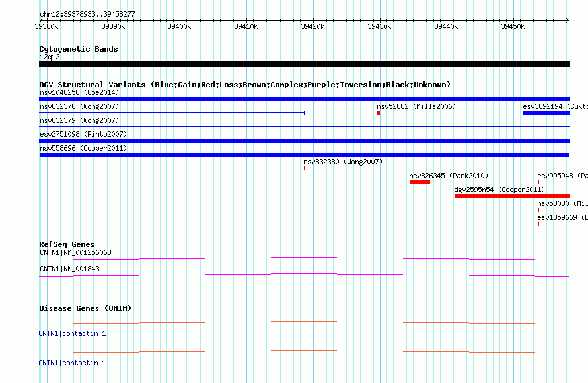Click the small red esv995948 variant marker

click(x=538, y=182)
